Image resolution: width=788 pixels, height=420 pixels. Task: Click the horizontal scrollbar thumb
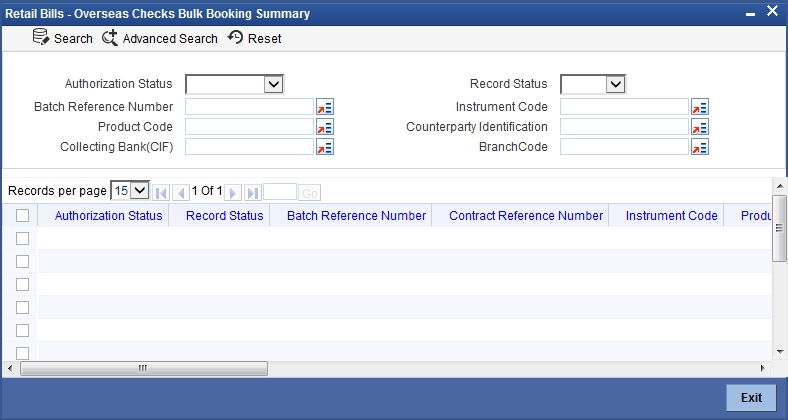click(144, 369)
